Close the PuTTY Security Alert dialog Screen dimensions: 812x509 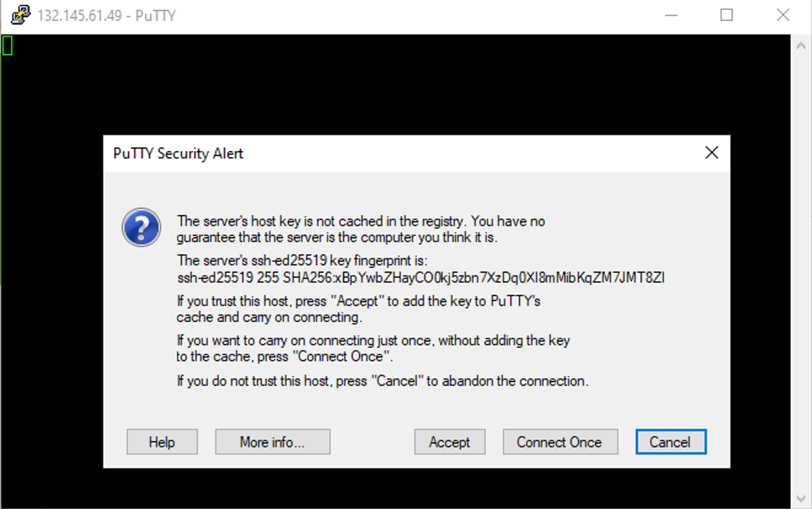point(712,153)
